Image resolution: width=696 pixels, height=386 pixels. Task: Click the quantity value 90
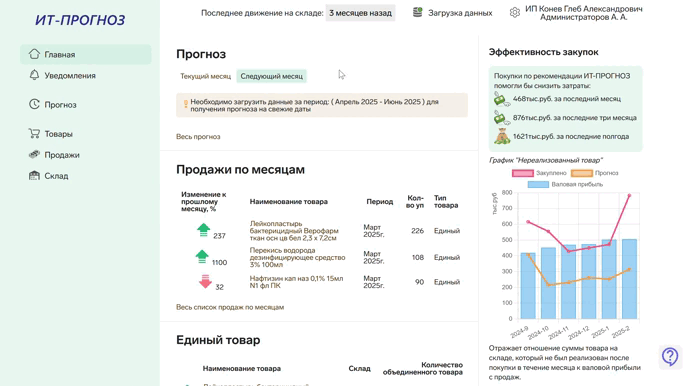tap(419, 282)
